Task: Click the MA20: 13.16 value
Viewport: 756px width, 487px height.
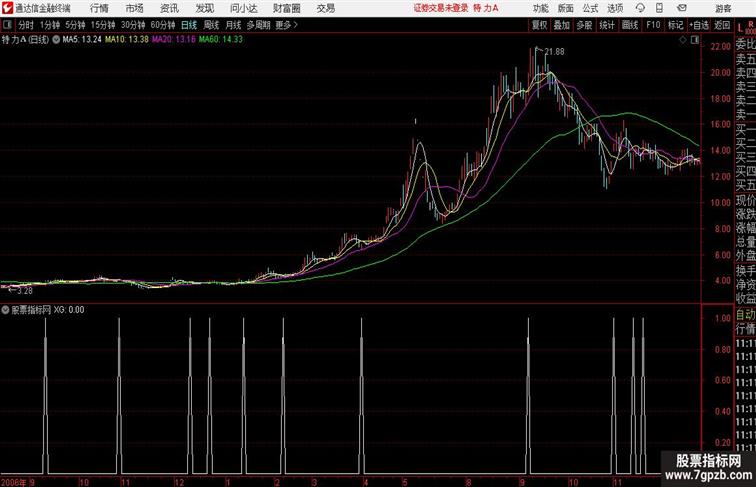Action: pyautogui.click(x=174, y=40)
